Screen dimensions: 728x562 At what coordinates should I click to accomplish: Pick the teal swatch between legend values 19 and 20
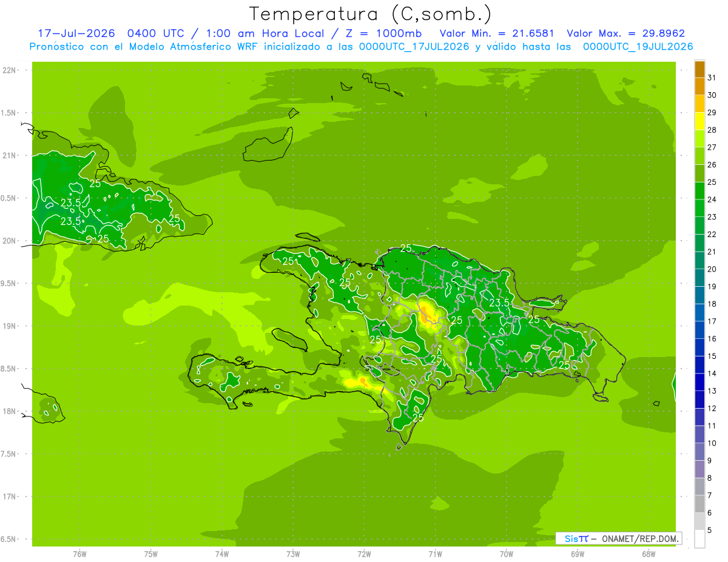(x=699, y=278)
